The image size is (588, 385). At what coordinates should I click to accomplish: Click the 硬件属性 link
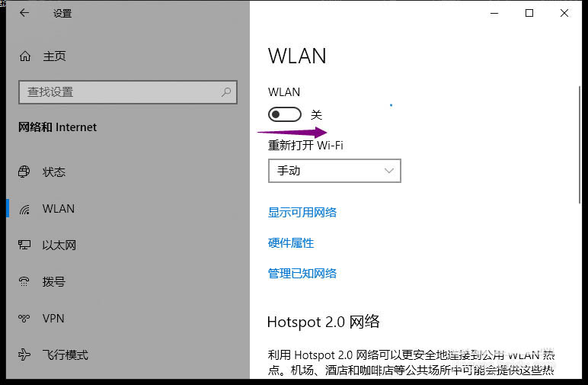coord(291,242)
